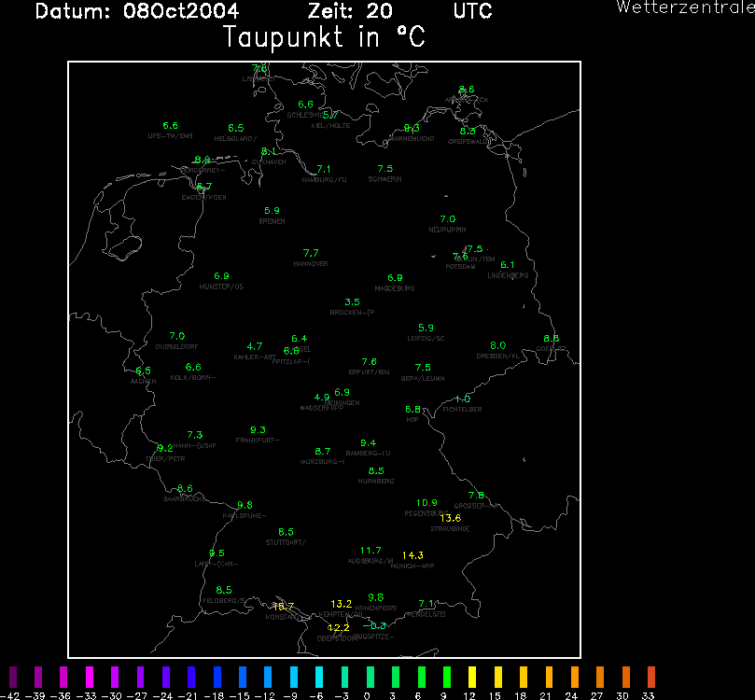This screenshot has width=755, height=700.
Task: Click the MUNICH-ARP station label
Action: 412,567
